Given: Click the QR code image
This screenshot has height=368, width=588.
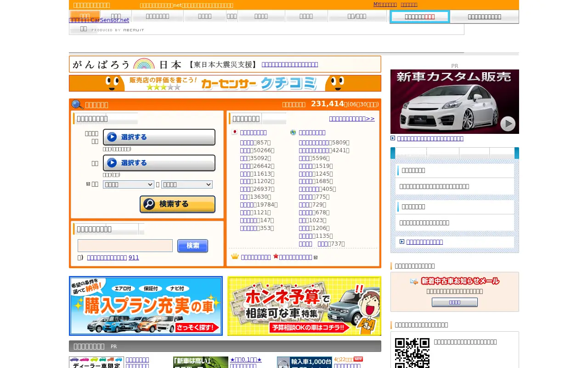Looking at the screenshot, I should click(x=412, y=353).
